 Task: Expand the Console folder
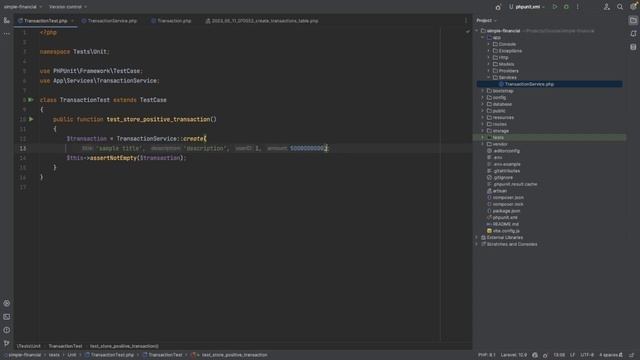pyautogui.click(x=489, y=44)
